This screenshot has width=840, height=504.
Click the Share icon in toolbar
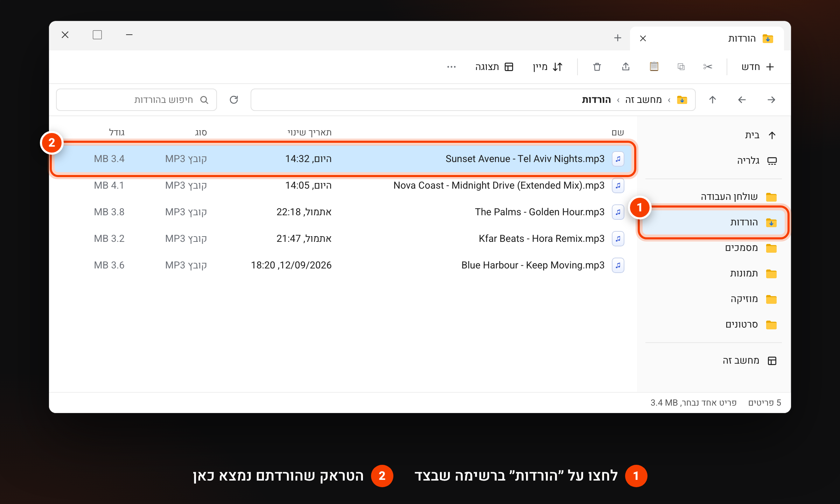[626, 66]
